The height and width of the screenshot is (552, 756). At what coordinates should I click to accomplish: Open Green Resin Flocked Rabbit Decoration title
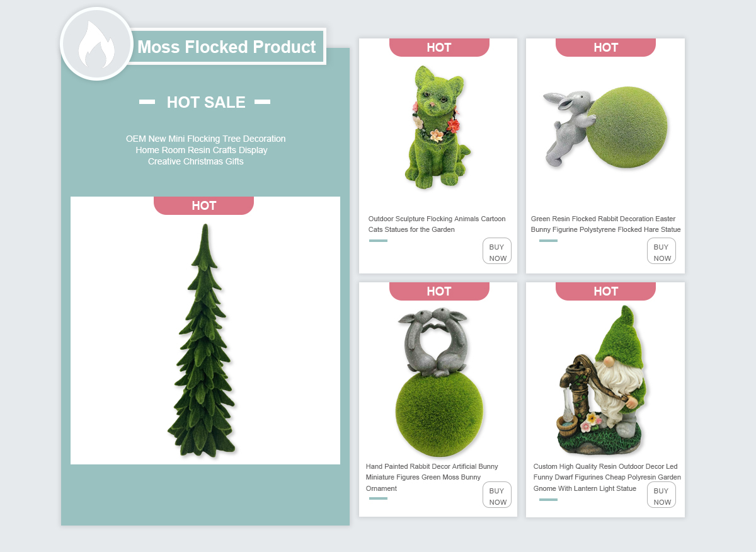click(x=605, y=224)
